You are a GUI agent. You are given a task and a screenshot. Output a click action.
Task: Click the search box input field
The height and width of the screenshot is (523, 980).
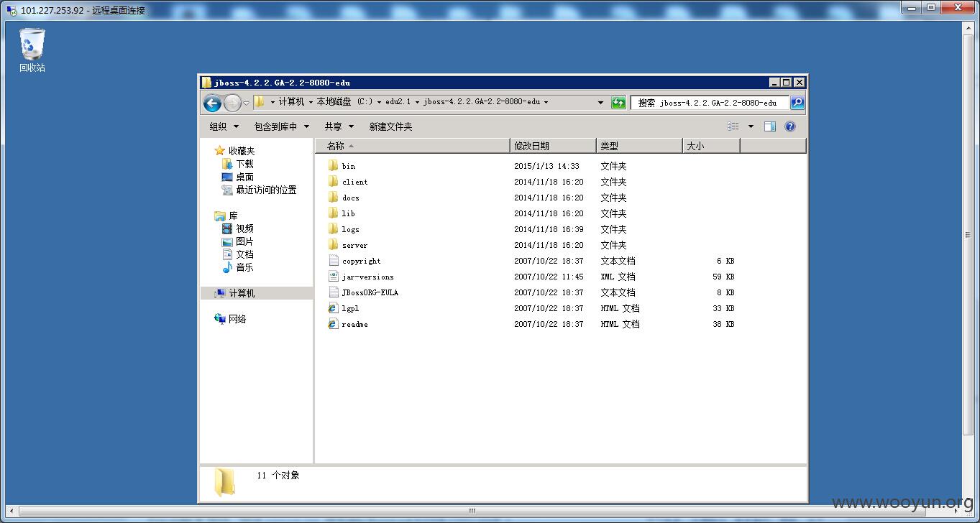coord(709,103)
